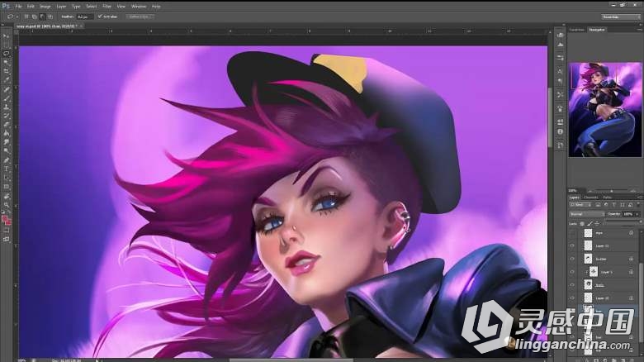Open the Navigator panel menu
Screen dimensions: 644x362
coord(639,30)
